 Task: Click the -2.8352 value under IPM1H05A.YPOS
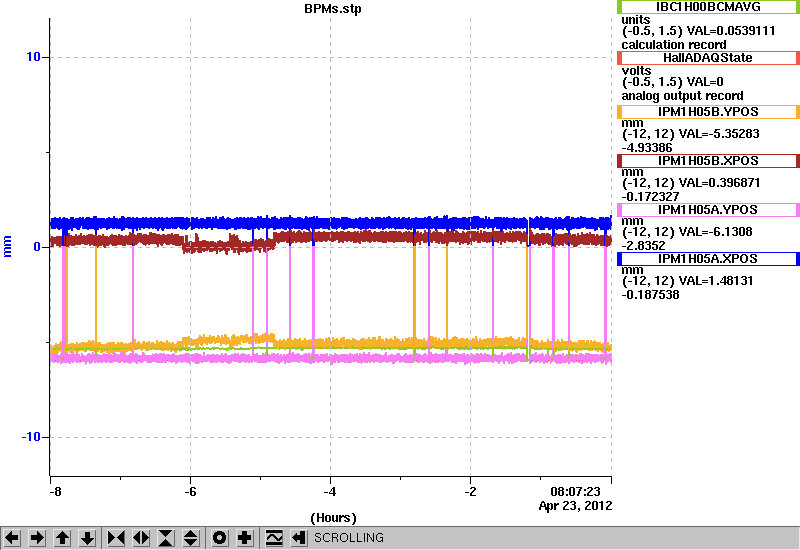click(x=643, y=246)
